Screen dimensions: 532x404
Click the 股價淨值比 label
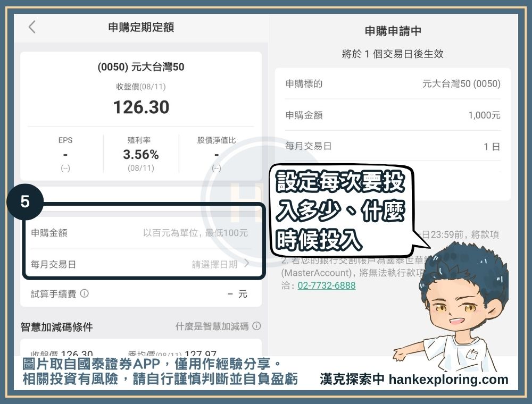tap(216, 140)
